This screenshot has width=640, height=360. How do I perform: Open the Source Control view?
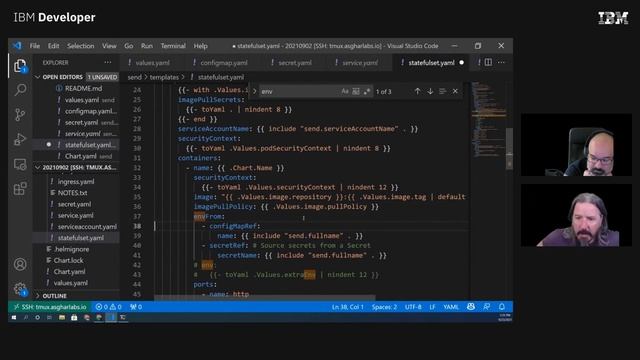tap(20, 114)
